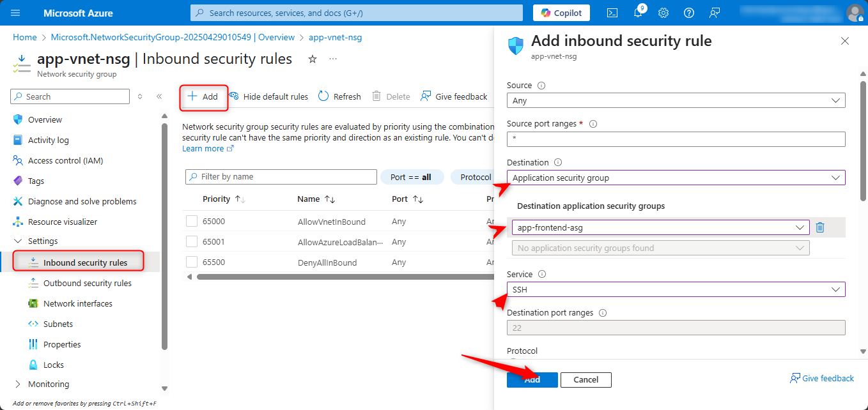Collapse the sidebar with the double chevron
Screen dimensions: 868x410
[159, 96]
